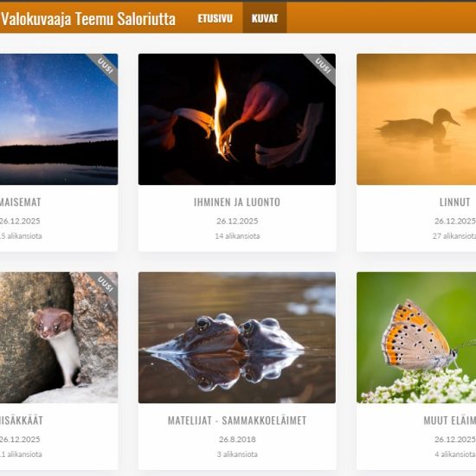
Task: Click the Valokuvaaja Teemu Saloriutta site title
Action: 88,19
